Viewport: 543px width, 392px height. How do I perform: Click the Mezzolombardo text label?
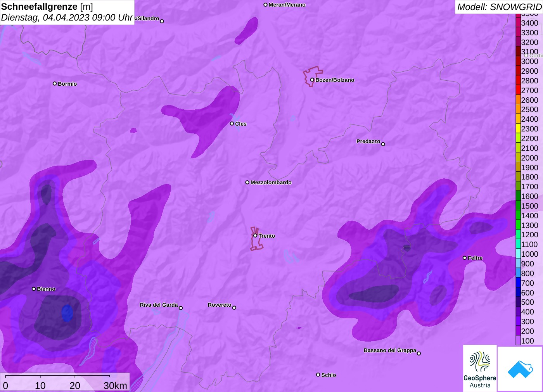[271, 182]
